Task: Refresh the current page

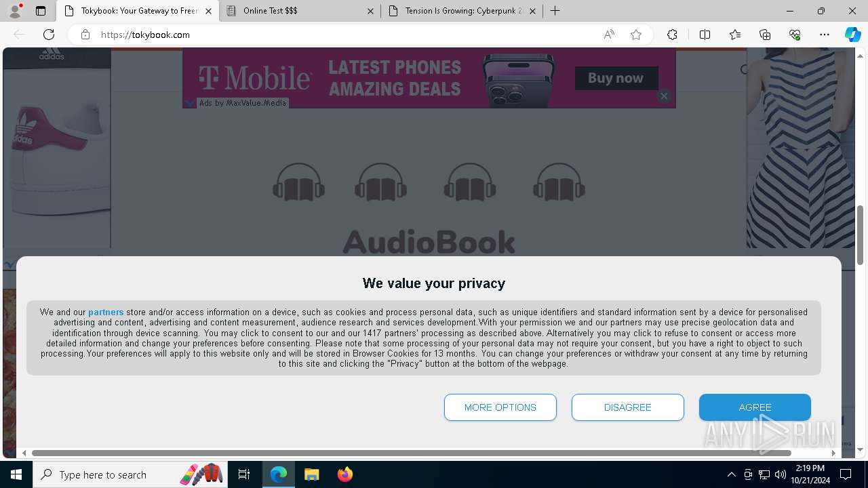Action: pyautogui.click(x=49, y=35)
